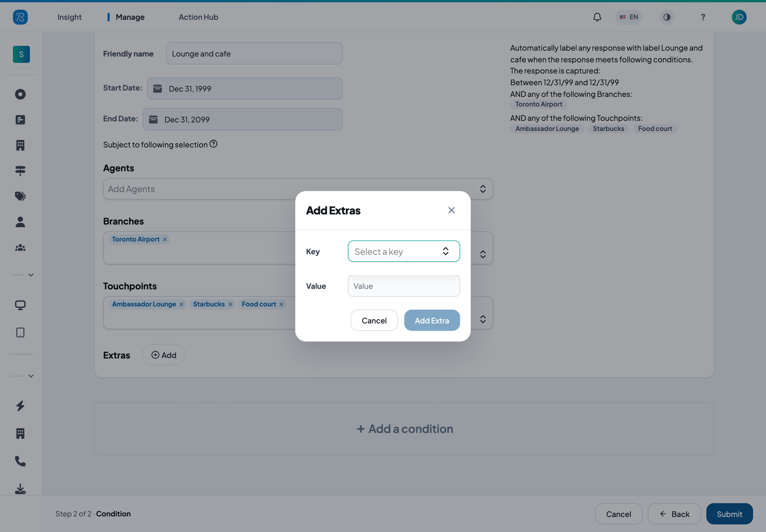Viewport: 766px width, 532px height.
Task: Open the desktop monitor icon in the sidebar
Action: point(20,305)
